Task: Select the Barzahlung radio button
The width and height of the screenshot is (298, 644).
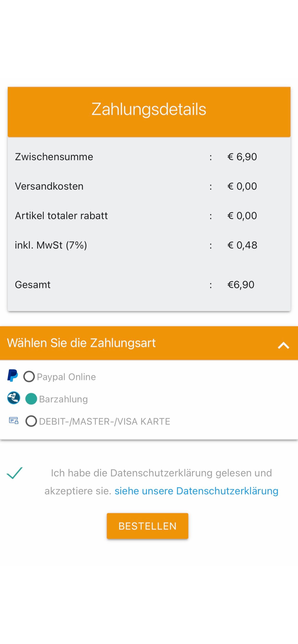Action: 31,399
